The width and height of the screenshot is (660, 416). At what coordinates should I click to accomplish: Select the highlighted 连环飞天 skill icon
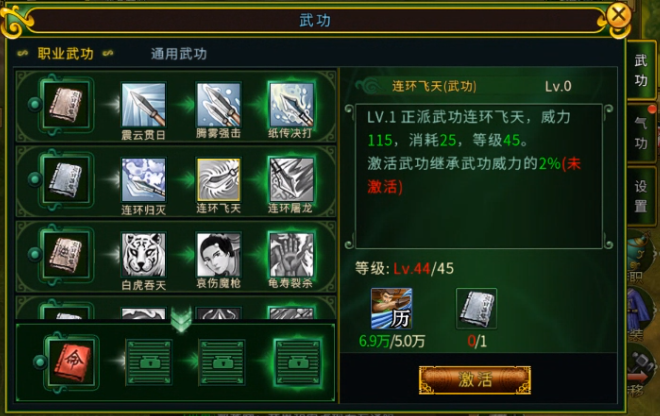tap(218, 180)
